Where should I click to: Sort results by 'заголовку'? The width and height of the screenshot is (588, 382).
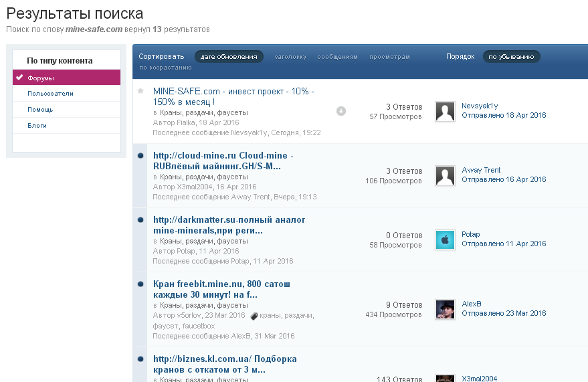(x=290, y=57)
